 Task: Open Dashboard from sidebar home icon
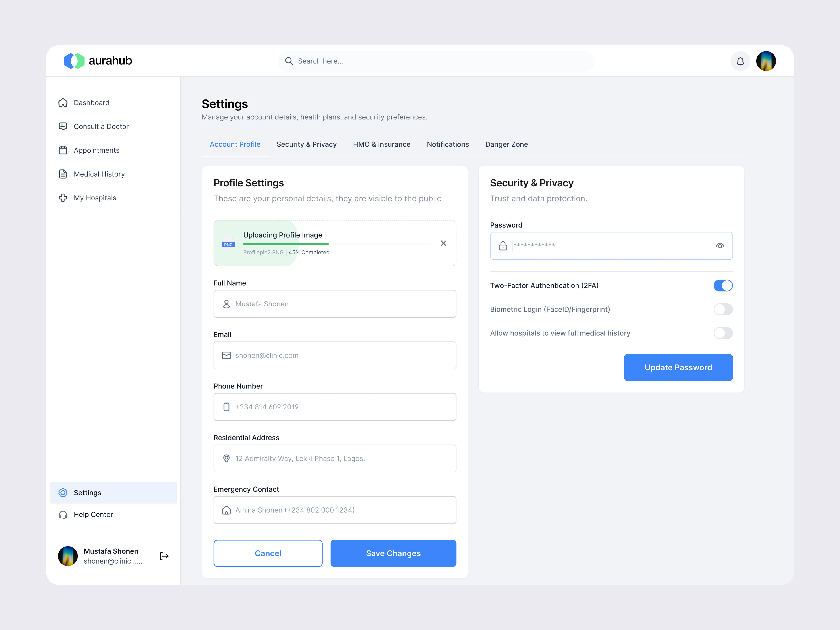63,102
